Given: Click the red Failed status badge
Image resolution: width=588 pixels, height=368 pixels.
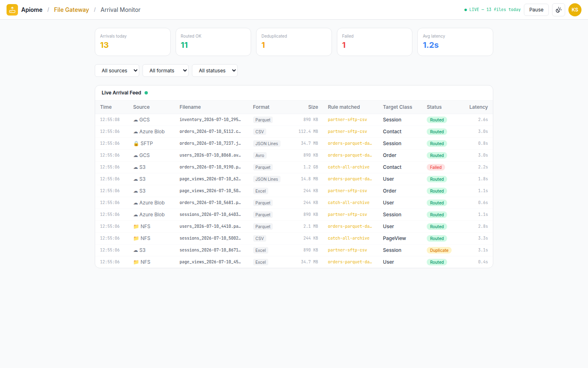Looking at the screenshot, I should [x=436, y=167].
